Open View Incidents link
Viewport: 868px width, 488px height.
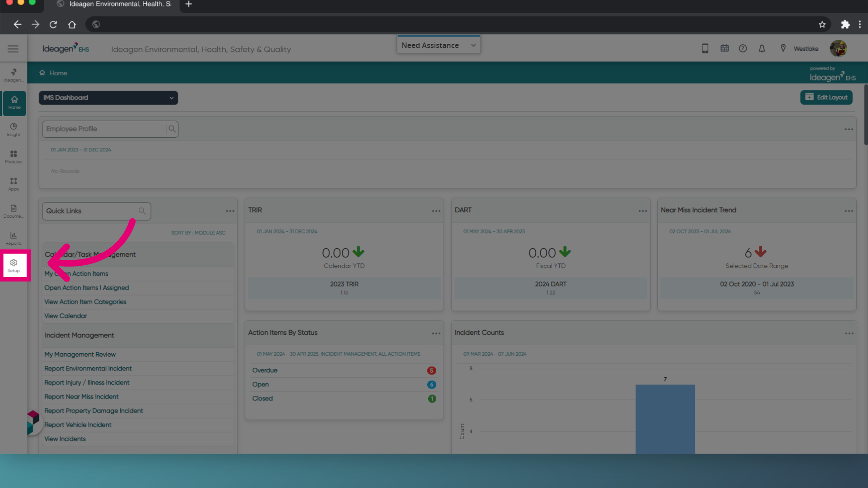tap(65, 439)
